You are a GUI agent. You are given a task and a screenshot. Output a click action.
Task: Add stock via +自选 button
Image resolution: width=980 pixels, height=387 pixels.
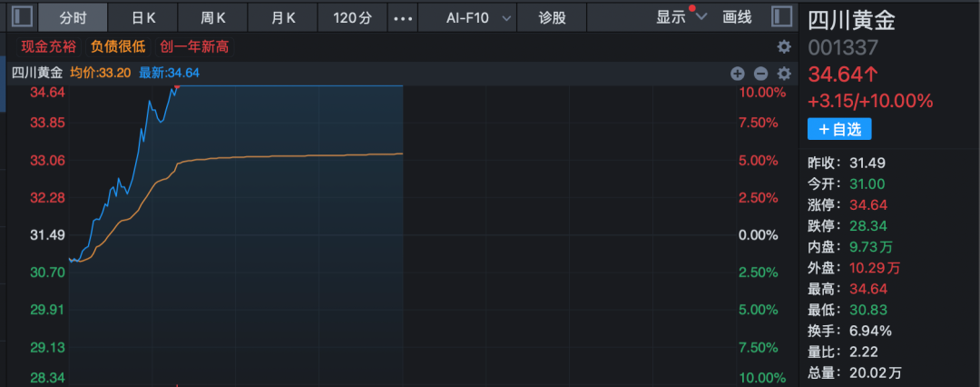click(x=839, y=130)
